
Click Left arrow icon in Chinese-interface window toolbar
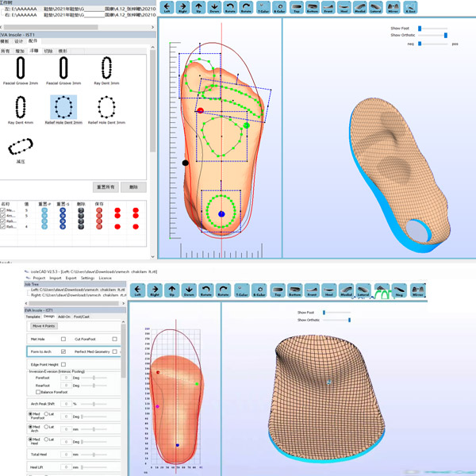[x=167, y=7]
